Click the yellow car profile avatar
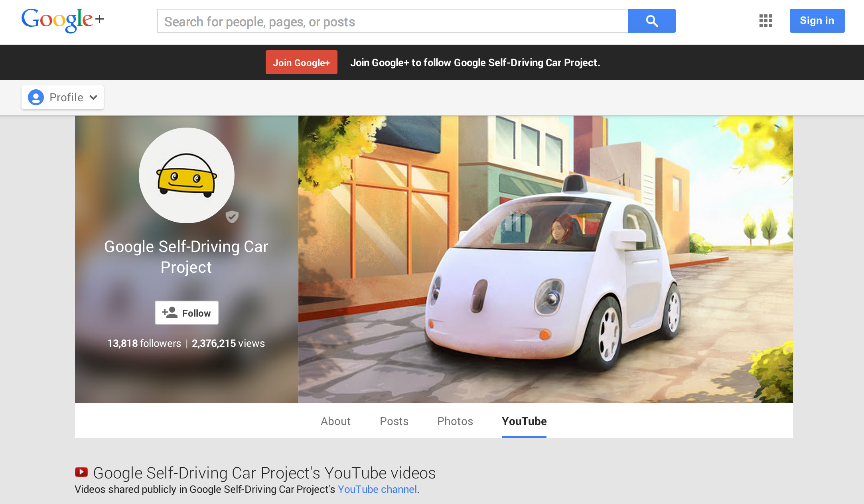864x504 pixels. [186, 175]
